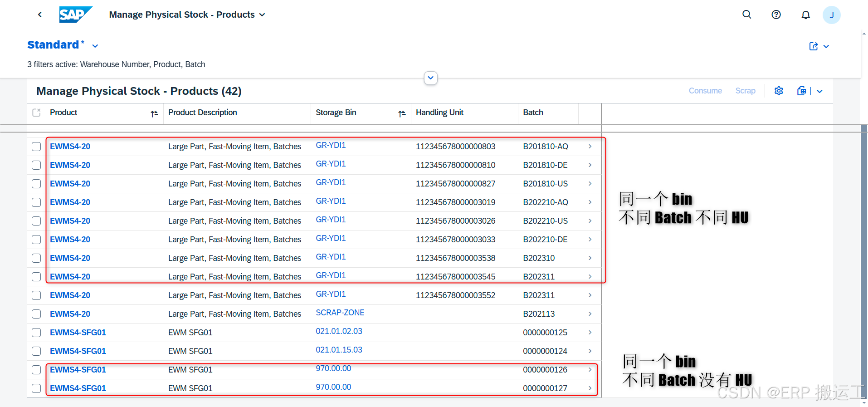The width and height of the screenshot is (868, 407).
Task: Click the Storage Bin column sort icon
Action: [x=402, y=113]
